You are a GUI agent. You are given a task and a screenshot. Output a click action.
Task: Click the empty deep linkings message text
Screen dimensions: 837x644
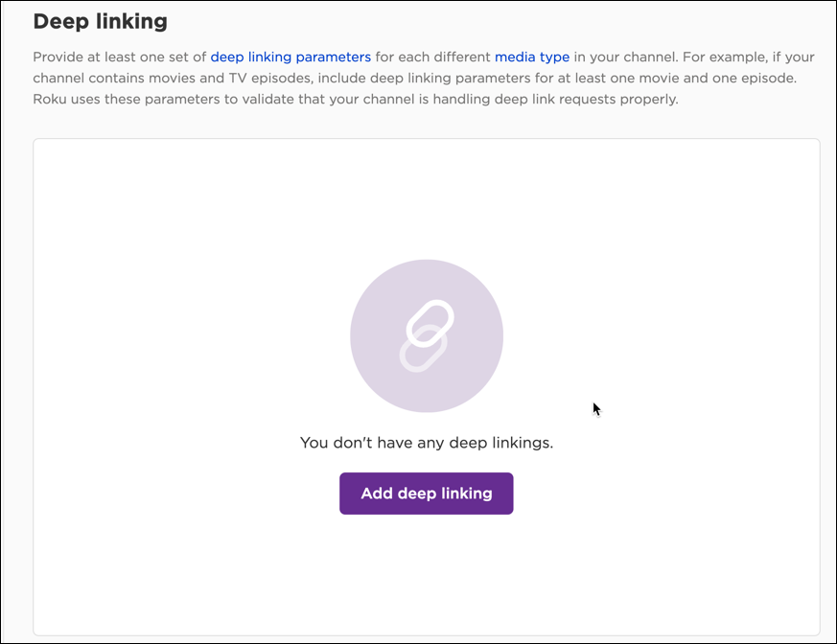(426, 443)
